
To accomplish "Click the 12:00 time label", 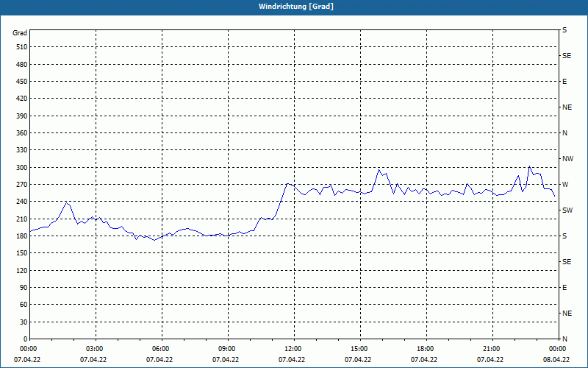I will 294,349.
